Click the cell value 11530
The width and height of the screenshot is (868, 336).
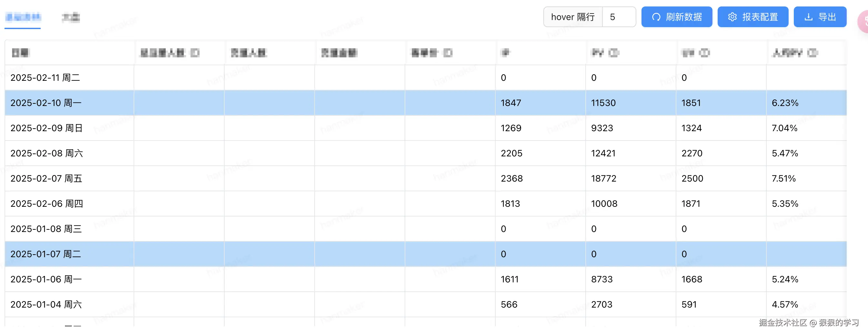point(603,103)
